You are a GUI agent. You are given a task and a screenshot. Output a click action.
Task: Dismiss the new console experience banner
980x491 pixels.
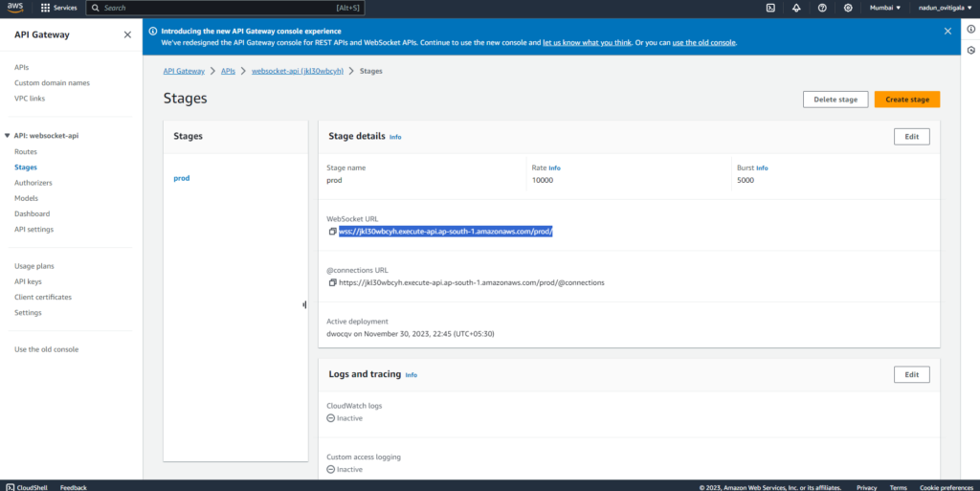point(948,31)
